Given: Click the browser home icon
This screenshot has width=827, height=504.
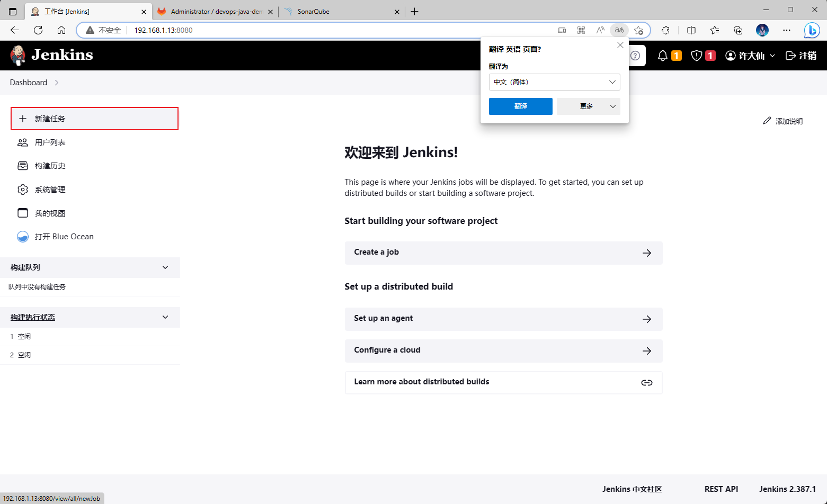Looking at the screenshot, I should 61,30.
